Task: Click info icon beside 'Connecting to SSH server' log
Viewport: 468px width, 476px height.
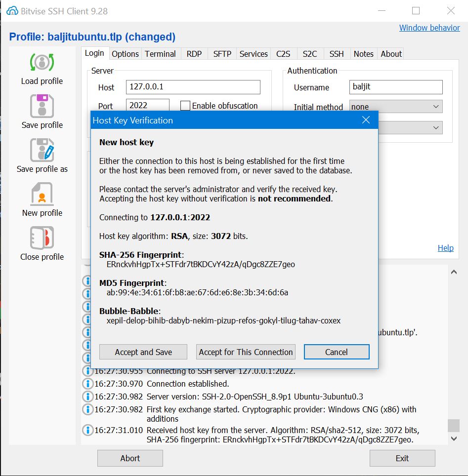Action: [87, 371]
